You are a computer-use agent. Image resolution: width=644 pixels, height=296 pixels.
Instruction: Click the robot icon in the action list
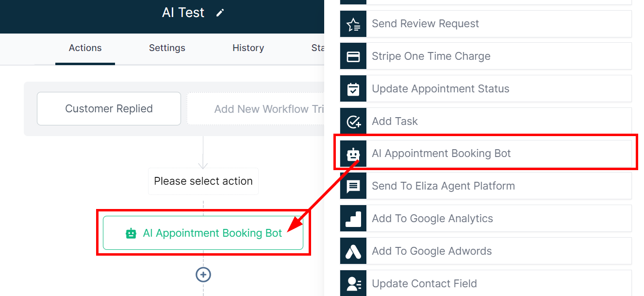pos(353,154)
